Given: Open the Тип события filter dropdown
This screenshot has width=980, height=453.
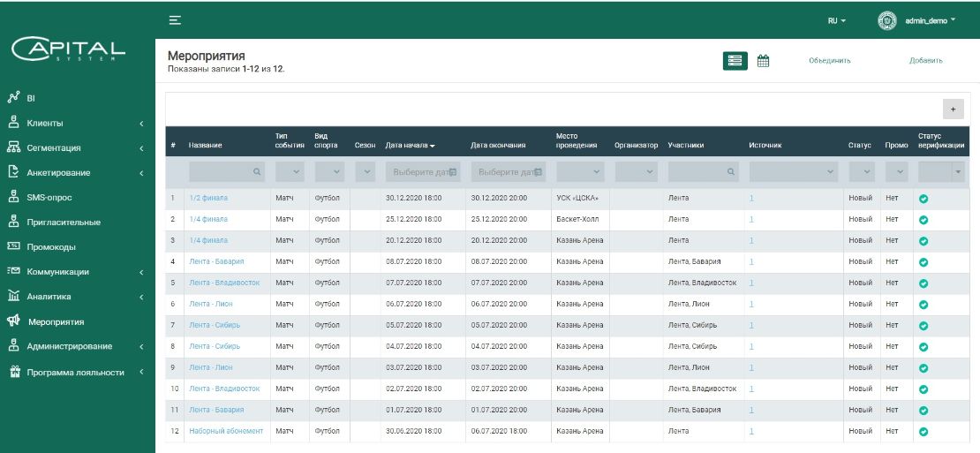Looking at the screenshot, I should point(289,172).
